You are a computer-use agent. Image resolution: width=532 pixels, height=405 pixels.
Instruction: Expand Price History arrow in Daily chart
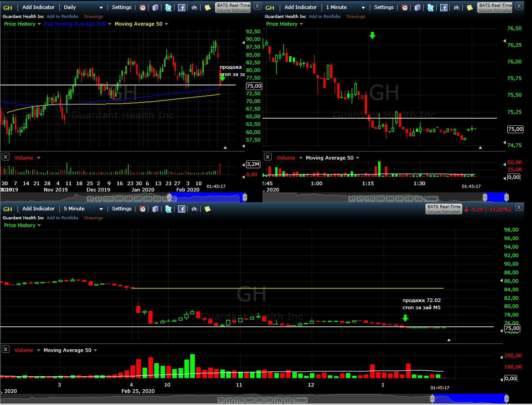[x=39, y=24]
